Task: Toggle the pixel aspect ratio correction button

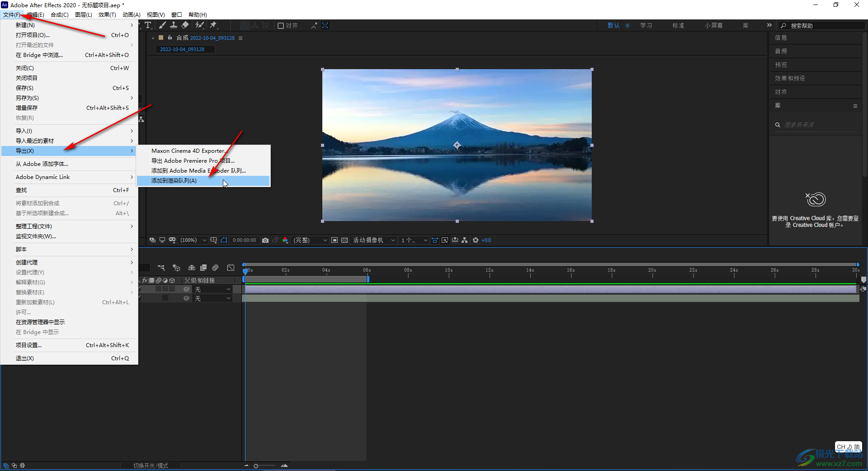Action: (434, 240)
